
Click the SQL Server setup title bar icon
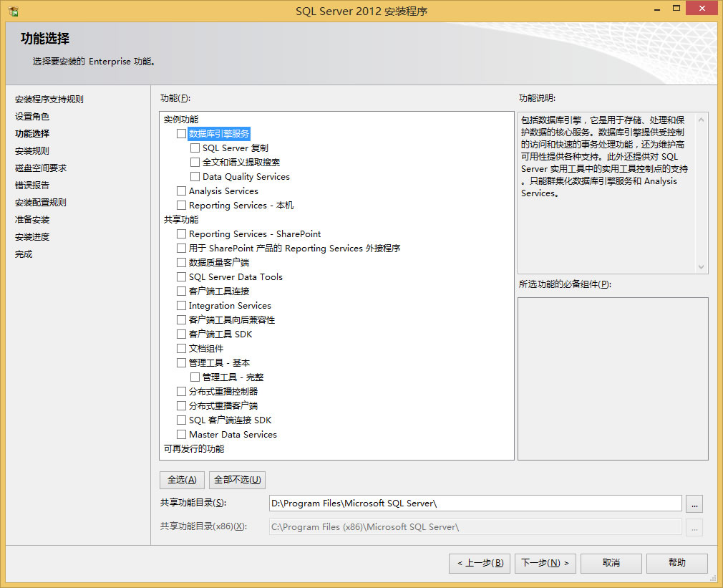pyautogui.click(x=13, y=11)
